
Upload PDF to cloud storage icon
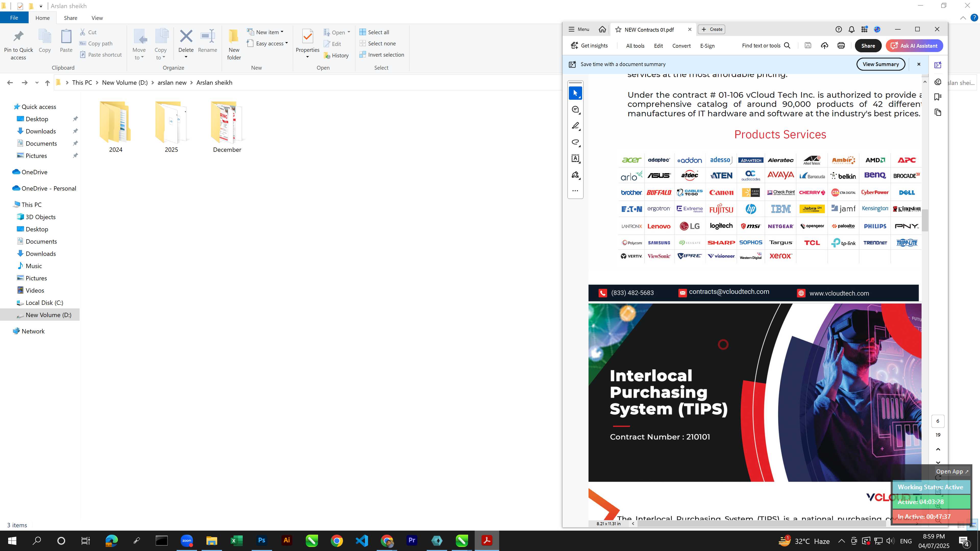[824, 46]
